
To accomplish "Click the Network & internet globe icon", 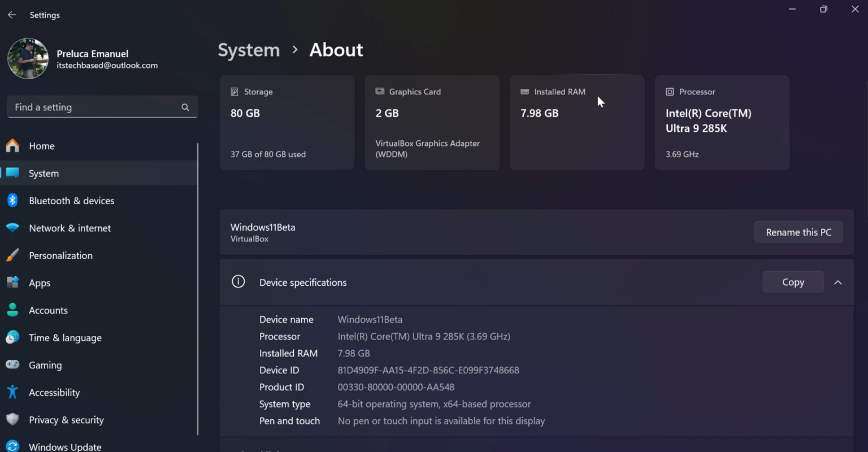I will pyautogui.click(x=12, y=228).
